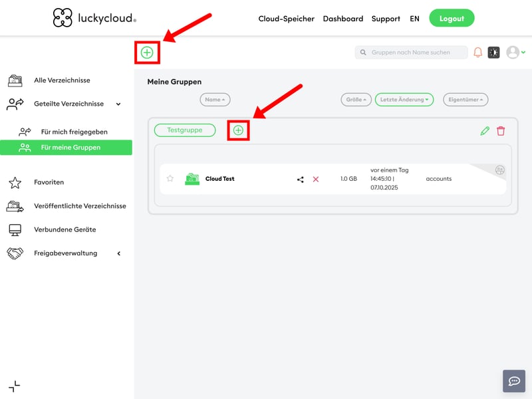
Task: Delete Testgruppe with trash icon
Action: pyautogui.click(x=501, y=131)
